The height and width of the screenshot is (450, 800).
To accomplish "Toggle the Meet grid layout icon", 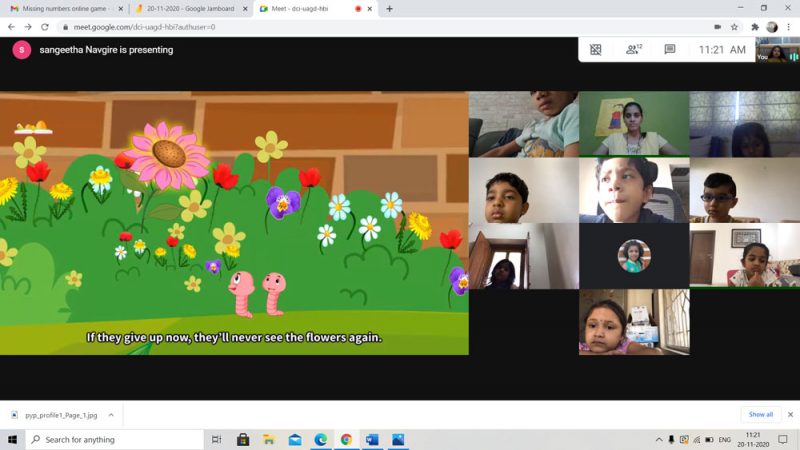I will click(595, 49).
